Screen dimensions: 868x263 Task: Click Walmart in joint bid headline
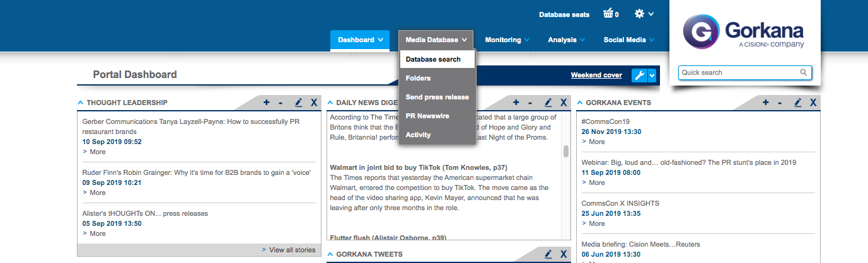419,167
